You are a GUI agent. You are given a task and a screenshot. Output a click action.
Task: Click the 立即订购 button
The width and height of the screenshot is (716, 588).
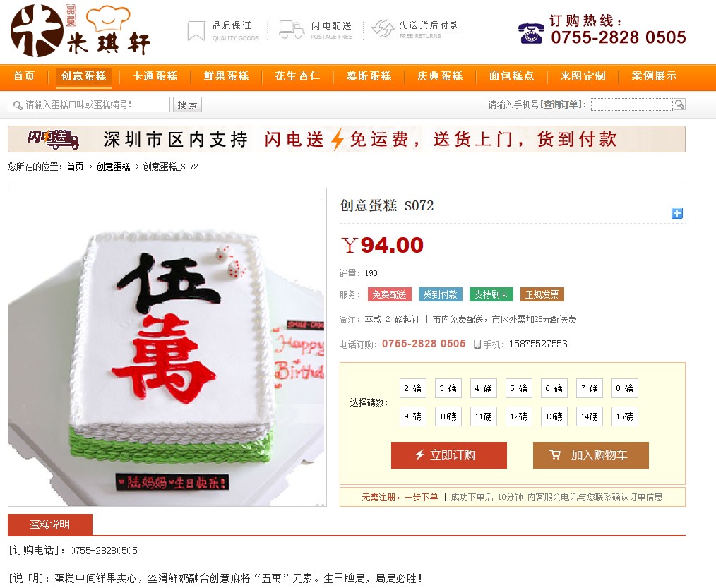[x=449, y=455]
